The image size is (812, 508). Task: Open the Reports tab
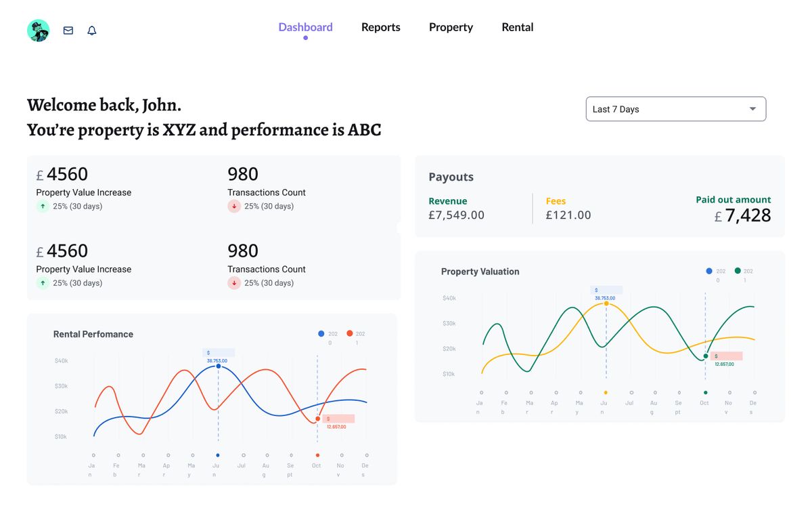(x=380, y=27)
